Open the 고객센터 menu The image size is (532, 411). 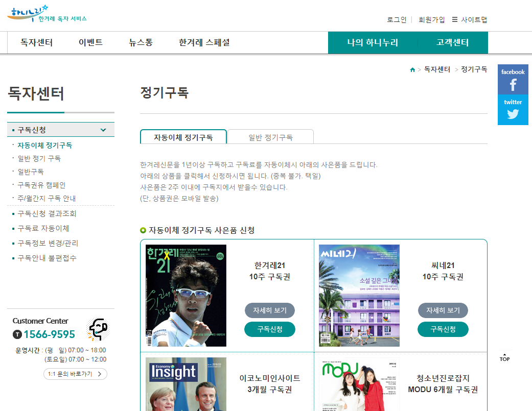tap(453, 43)
